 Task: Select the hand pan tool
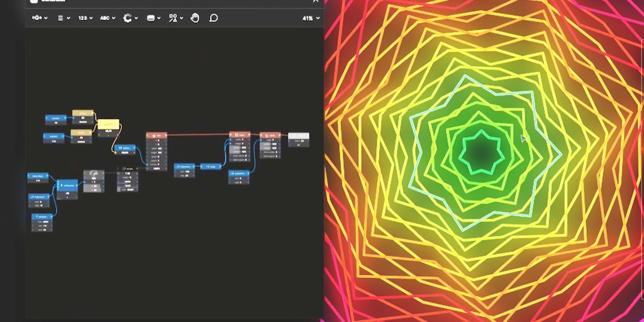coord(195,18)
